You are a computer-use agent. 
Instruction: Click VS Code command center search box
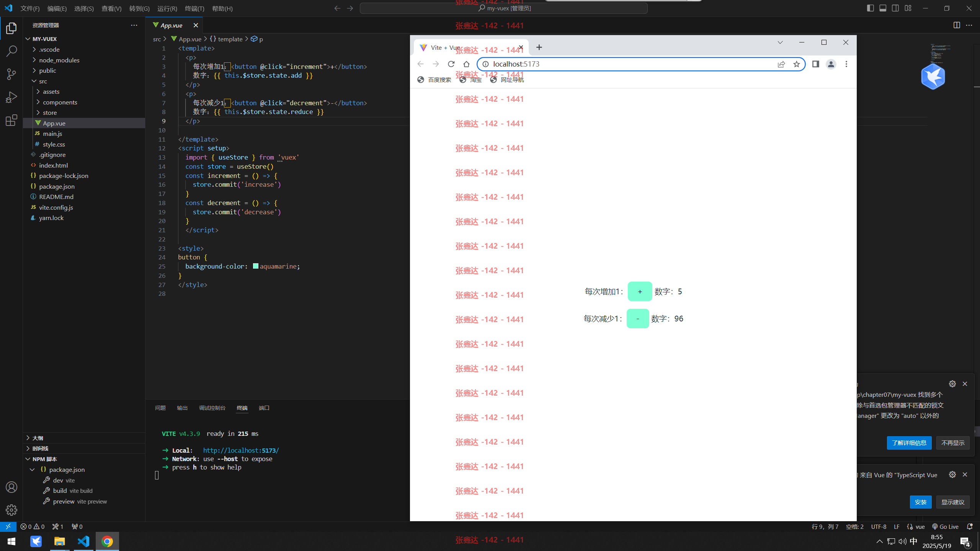pyautogui.click(x=503, y=8)
